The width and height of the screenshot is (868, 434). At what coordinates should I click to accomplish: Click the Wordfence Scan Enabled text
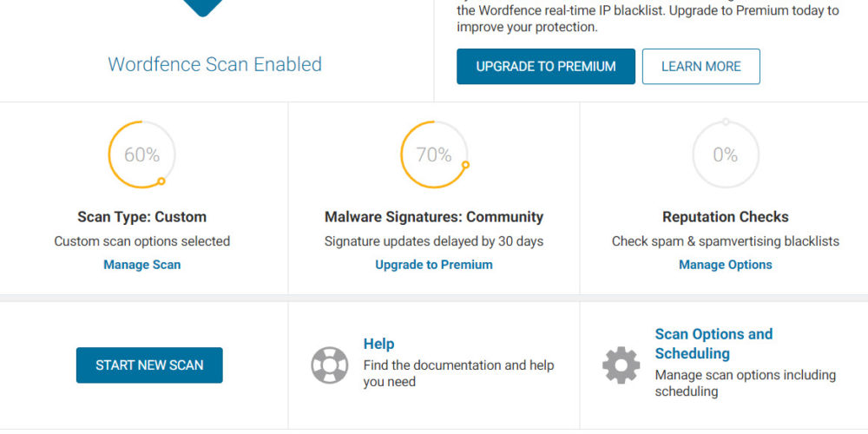214,64
